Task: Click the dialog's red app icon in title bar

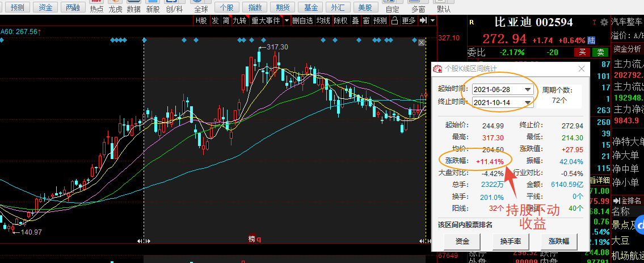Action: click(438, 69)
